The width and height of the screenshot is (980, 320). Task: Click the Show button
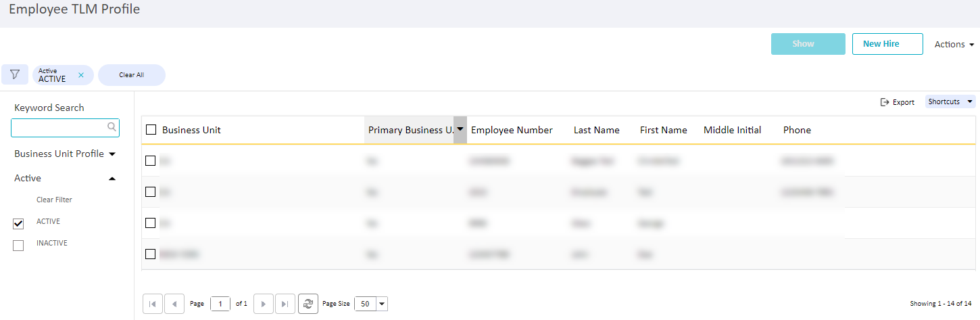pos(808,44)
